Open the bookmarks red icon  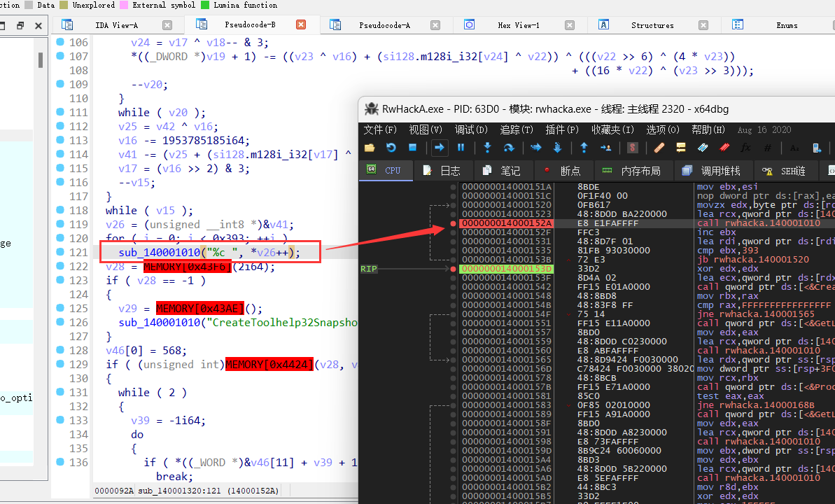724,148
